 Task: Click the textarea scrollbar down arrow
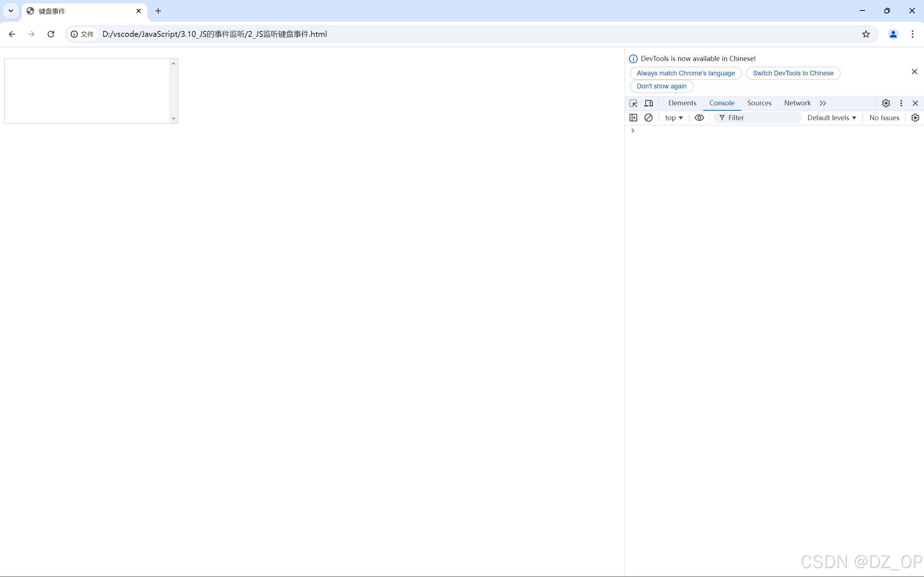pos(173,119)
